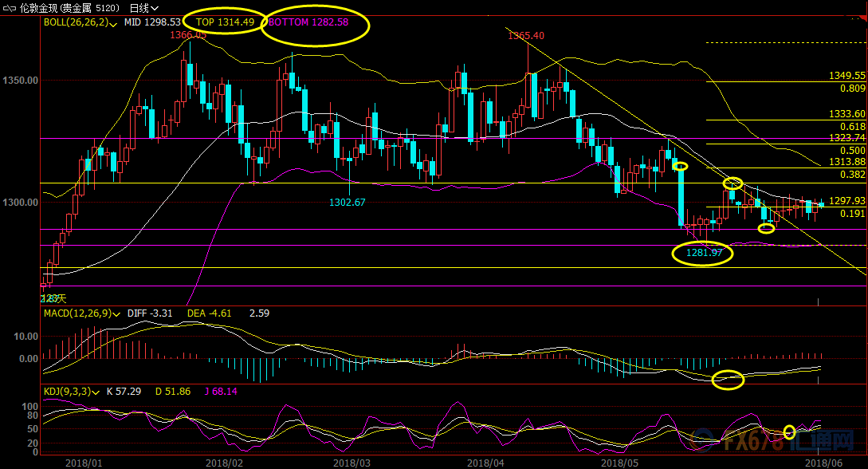Click the 80 KDJ axis label
This screenshot has height=469, width=868.
click(32, 416)
